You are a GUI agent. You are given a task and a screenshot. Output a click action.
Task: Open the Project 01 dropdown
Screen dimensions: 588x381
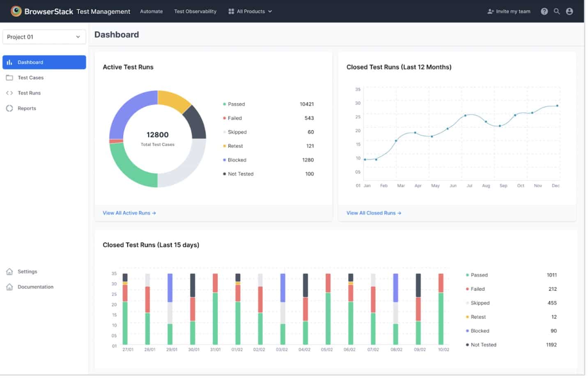[x=44, y=37]
